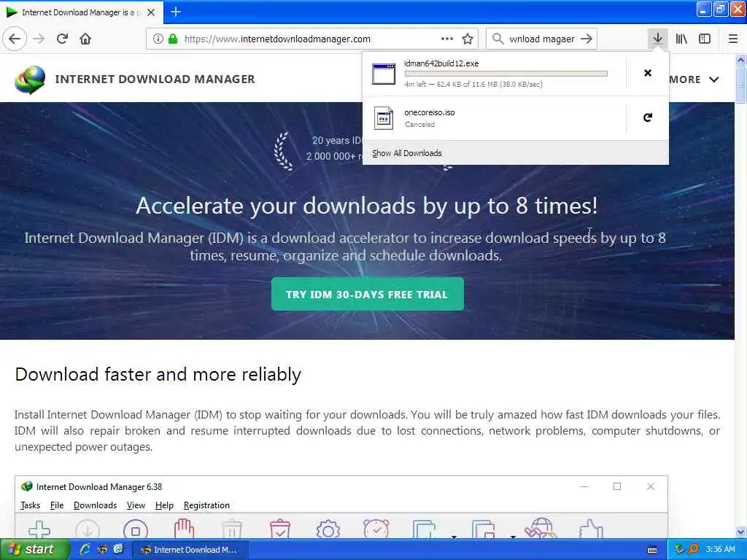This screenshot has height=560, width=747.
Task: Toggle the downloads toolbar arrow button
Action: 657,39
